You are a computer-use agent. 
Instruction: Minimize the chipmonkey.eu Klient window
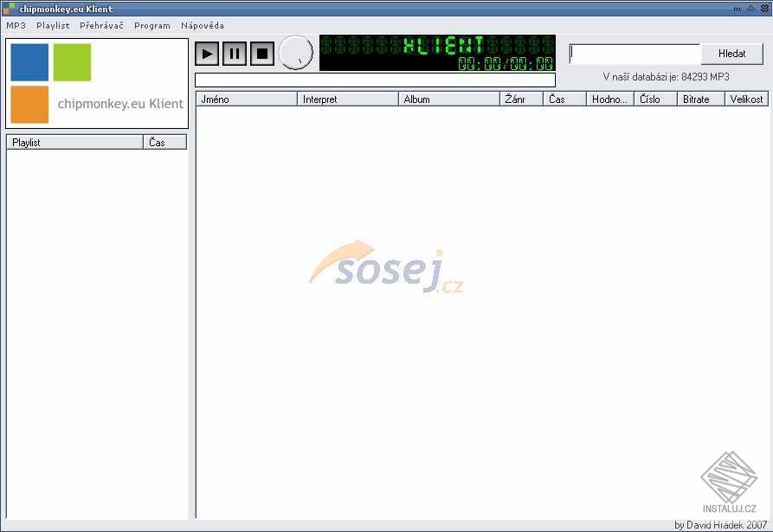[737, 9]
